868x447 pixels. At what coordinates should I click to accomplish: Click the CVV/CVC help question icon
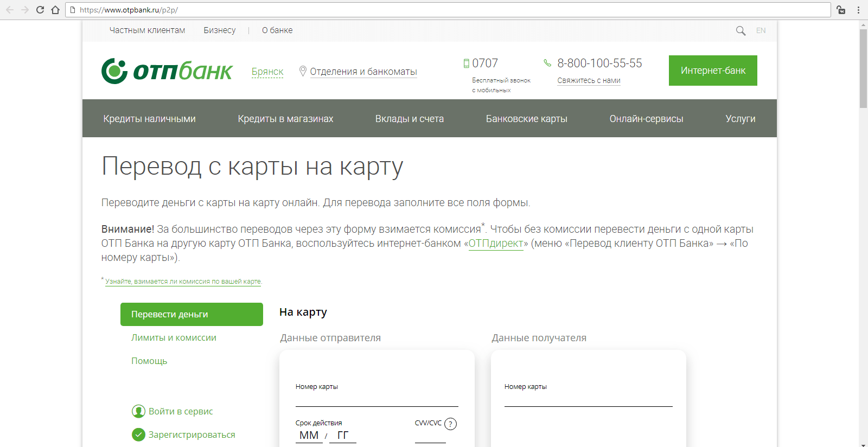coord(450,424)
